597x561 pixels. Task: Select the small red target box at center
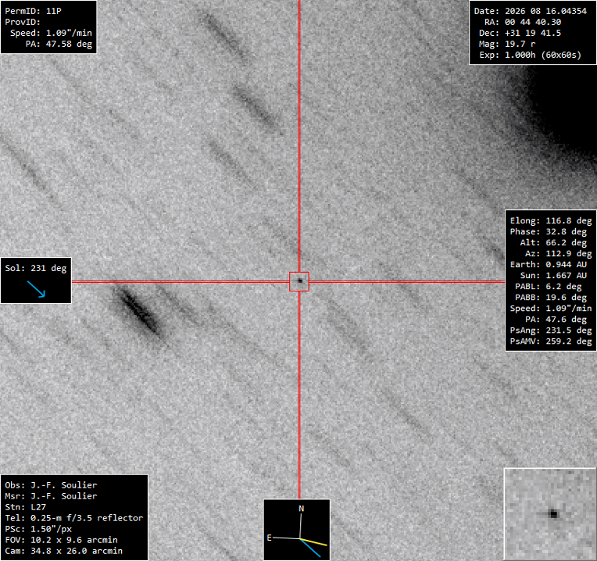299,282
